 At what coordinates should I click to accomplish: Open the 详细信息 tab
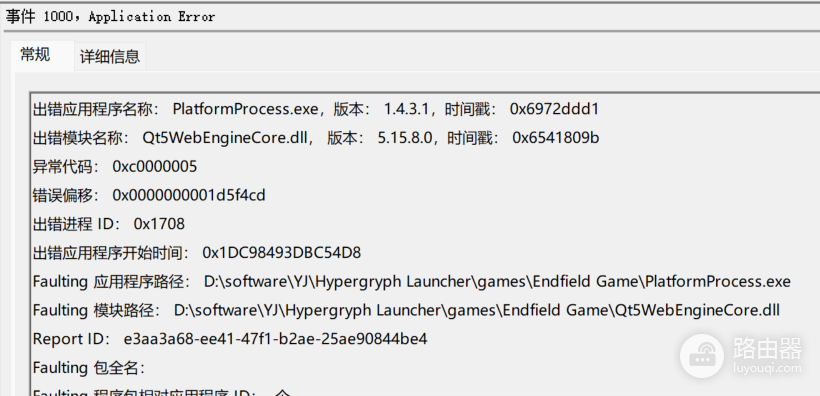point(110,56)
